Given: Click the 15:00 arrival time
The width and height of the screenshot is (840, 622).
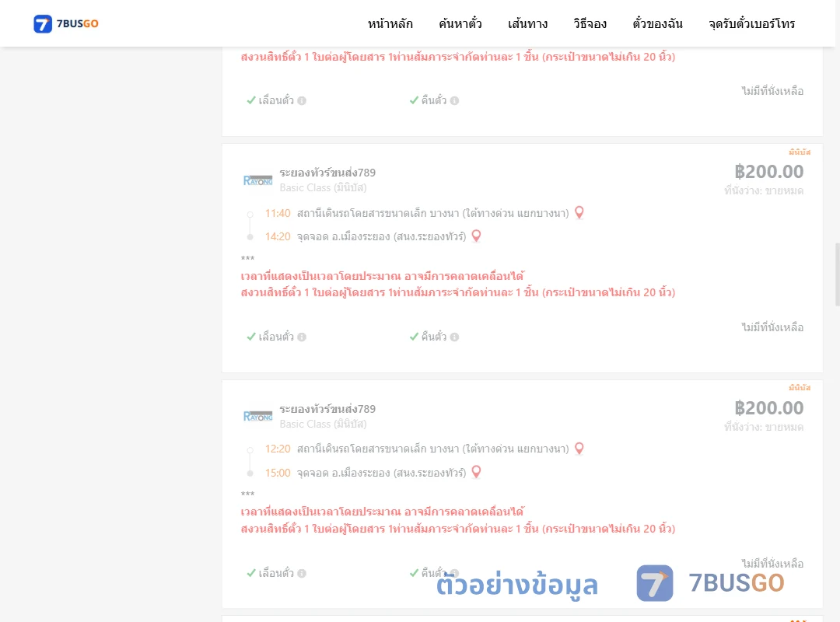Looking at the screenshot, I should pos(278,473).
